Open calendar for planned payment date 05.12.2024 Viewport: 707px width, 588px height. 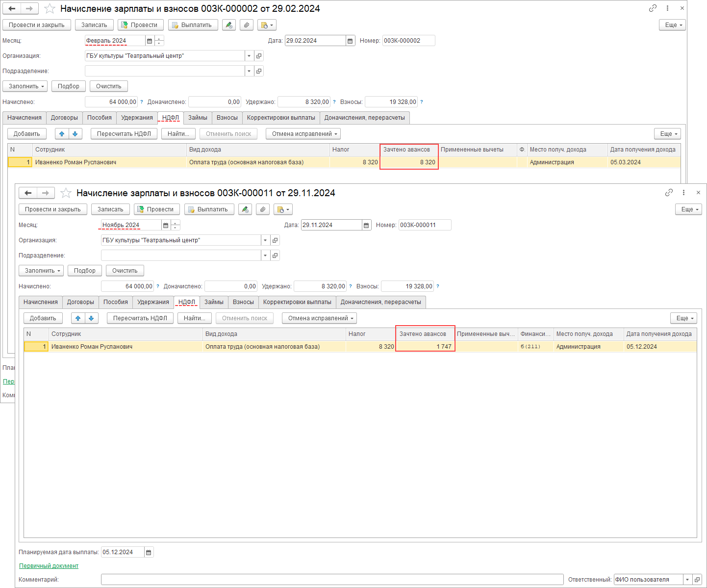tap(149, 552)
